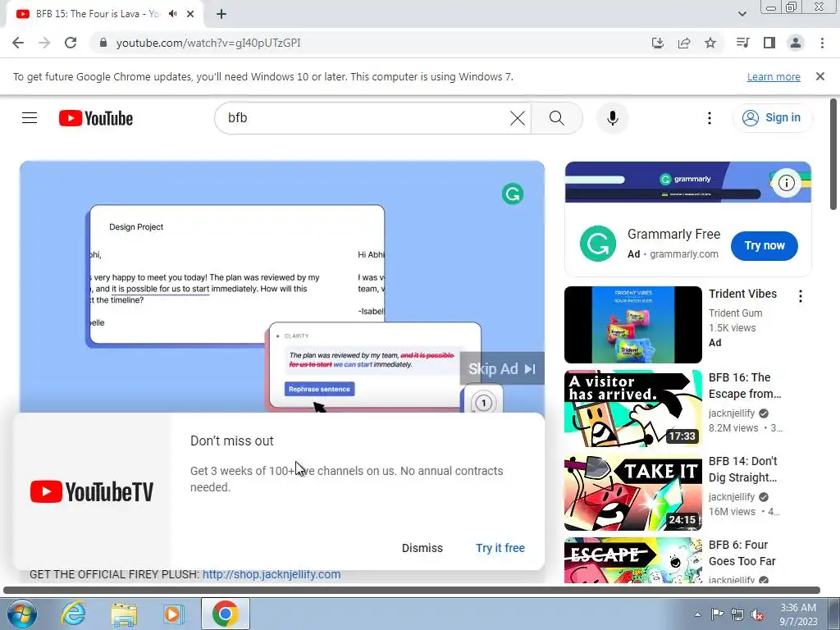Go to the YouTube home logo
This screenshot has height=630, width=840.
click(96, 118)
